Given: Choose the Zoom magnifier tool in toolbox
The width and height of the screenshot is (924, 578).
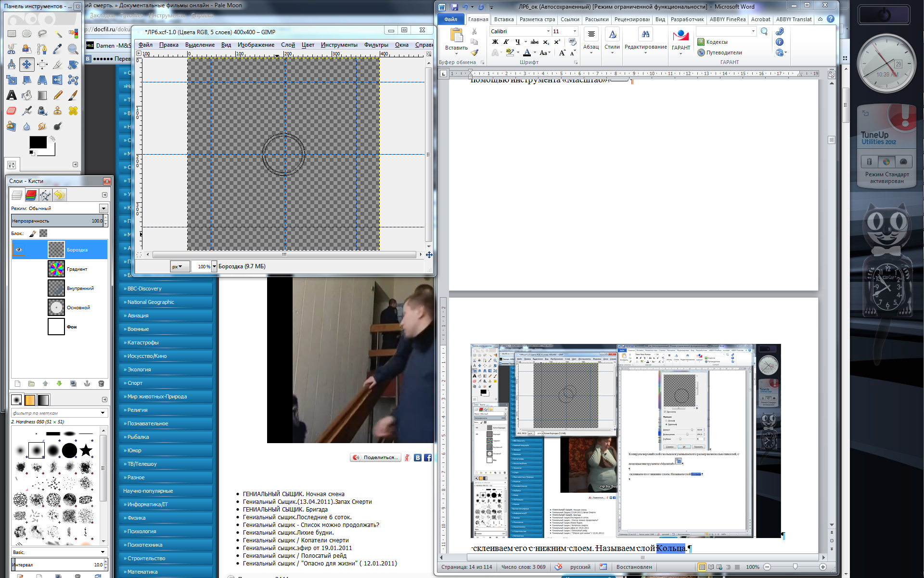Looking at the screenshot, I should click(73, 49).
